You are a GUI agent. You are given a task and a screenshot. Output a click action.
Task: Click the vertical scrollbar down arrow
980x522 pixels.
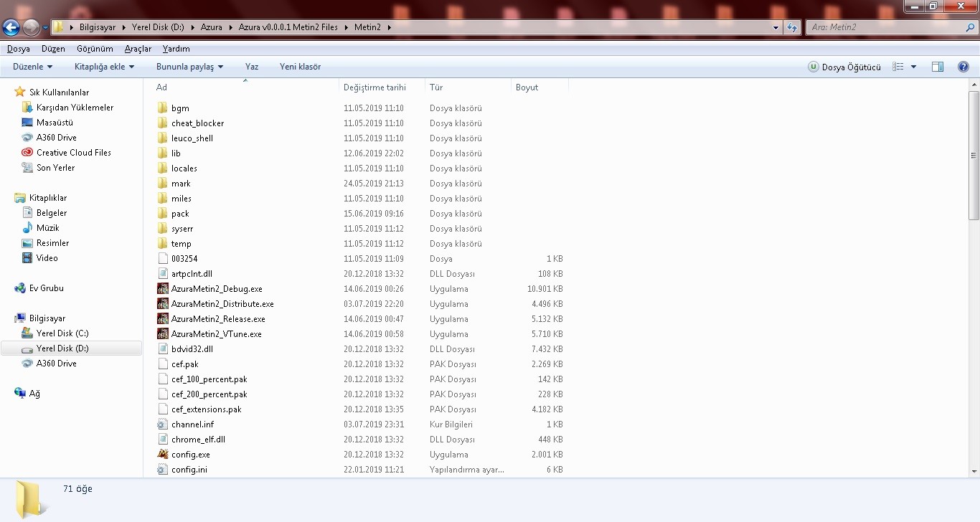[974, 471]
